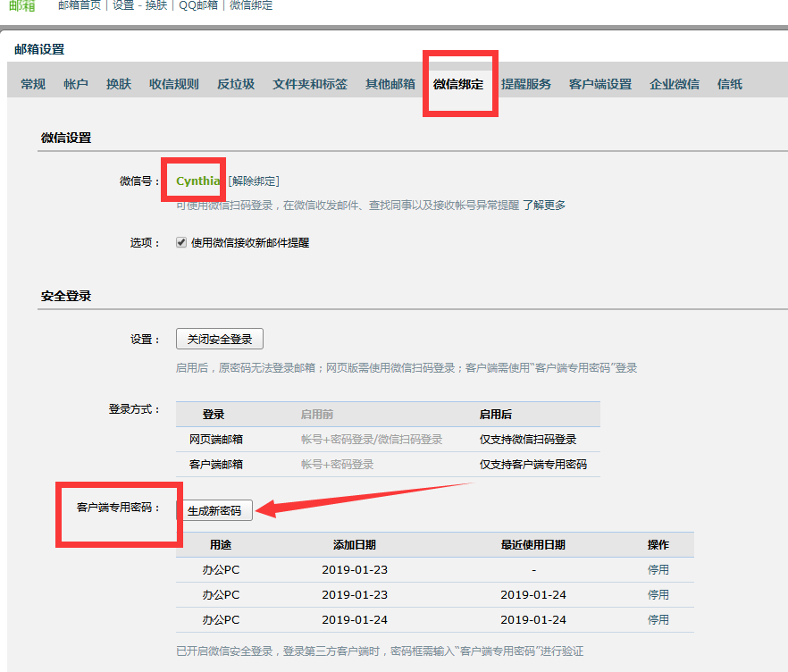Switch to the 常规 settings tab
The height and width of the screenshot is (672, 788).
coord(33,85)
